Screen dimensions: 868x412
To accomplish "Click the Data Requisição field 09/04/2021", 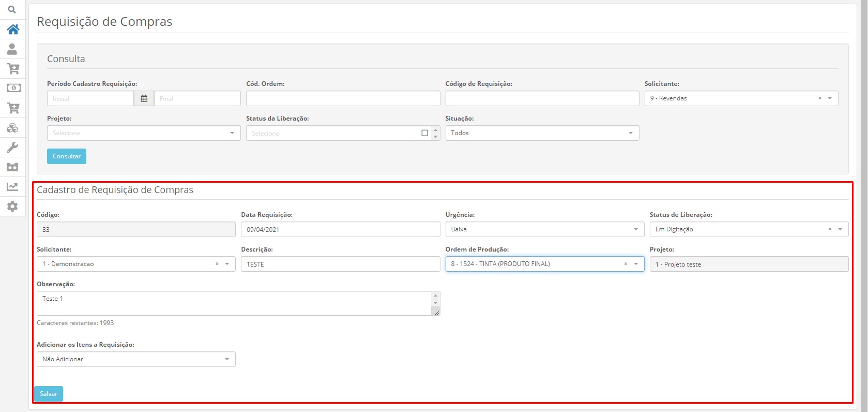I will pyautogui.click(x=340, y=229).
